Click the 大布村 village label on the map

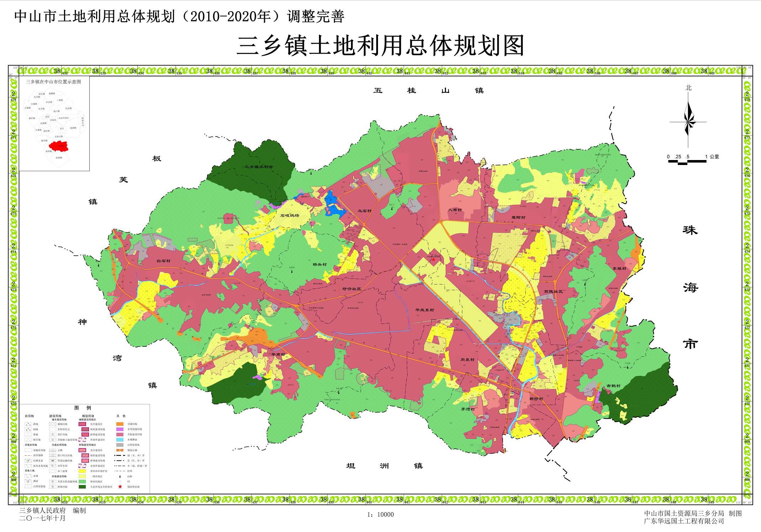455,210
